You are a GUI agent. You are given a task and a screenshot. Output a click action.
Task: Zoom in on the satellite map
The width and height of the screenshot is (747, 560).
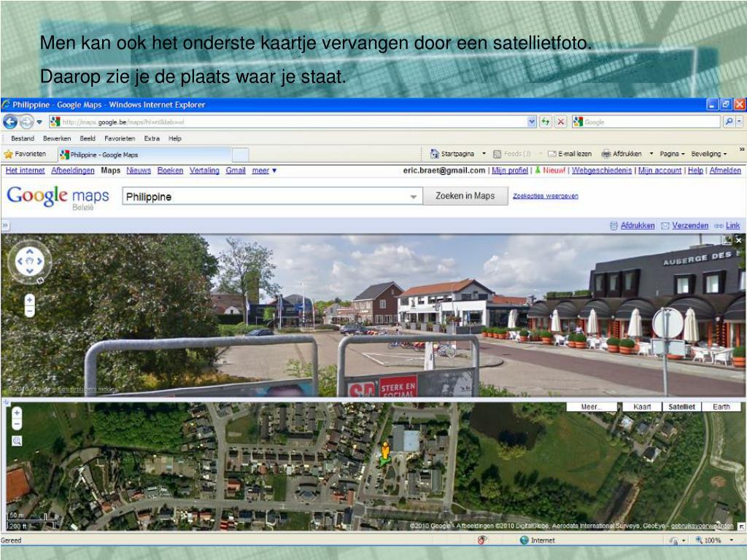tap(17, 413)
